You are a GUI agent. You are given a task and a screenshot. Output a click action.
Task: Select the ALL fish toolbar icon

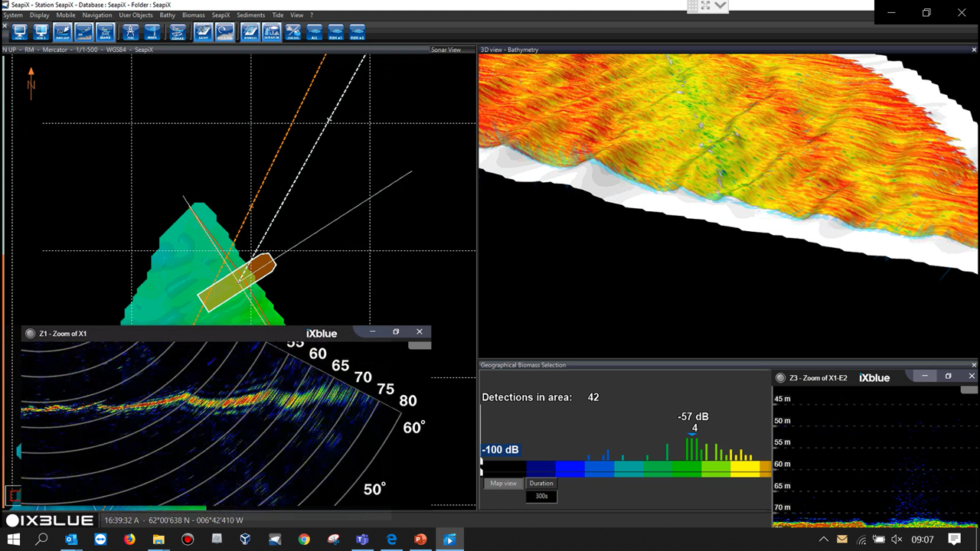pyautogui.click(x=314, y=31)
